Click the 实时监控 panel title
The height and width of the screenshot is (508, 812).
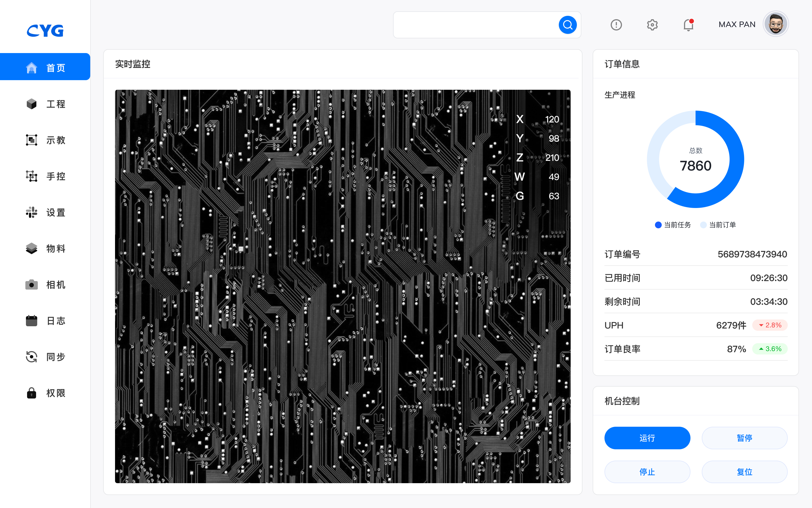[x=133, y=64]
